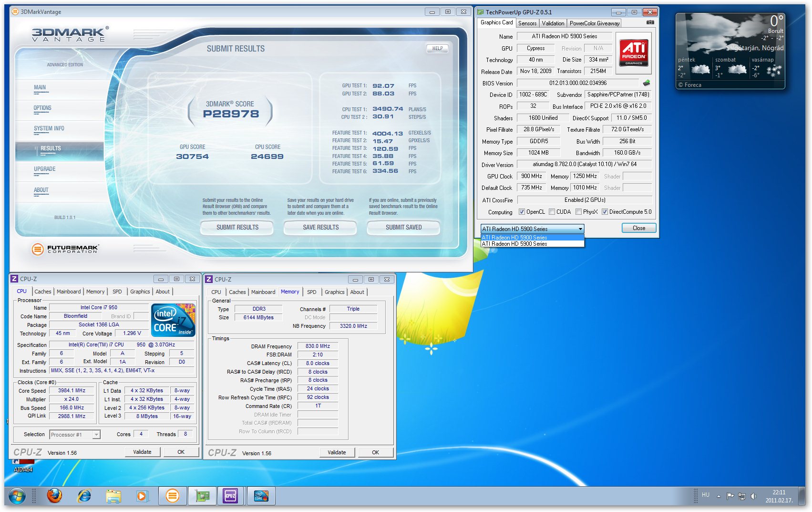
Task: Click the Intel Core taskbar icon
Action: [x=261, y=496]
